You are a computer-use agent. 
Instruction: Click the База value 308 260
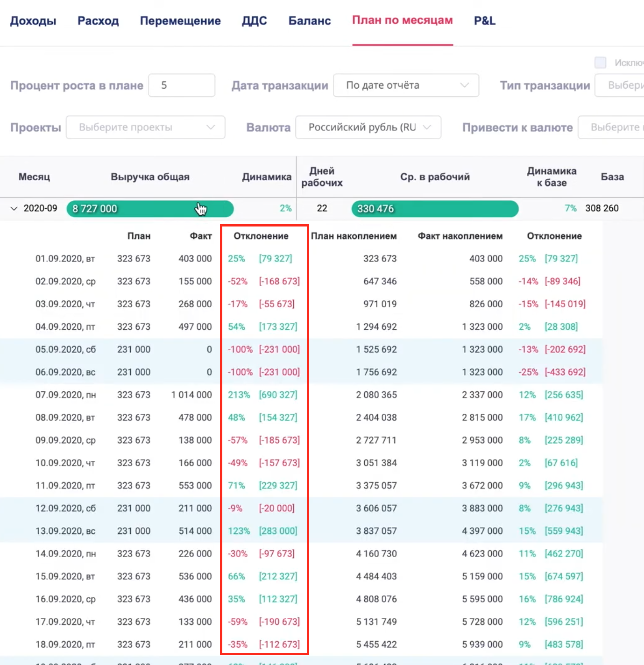602,208
